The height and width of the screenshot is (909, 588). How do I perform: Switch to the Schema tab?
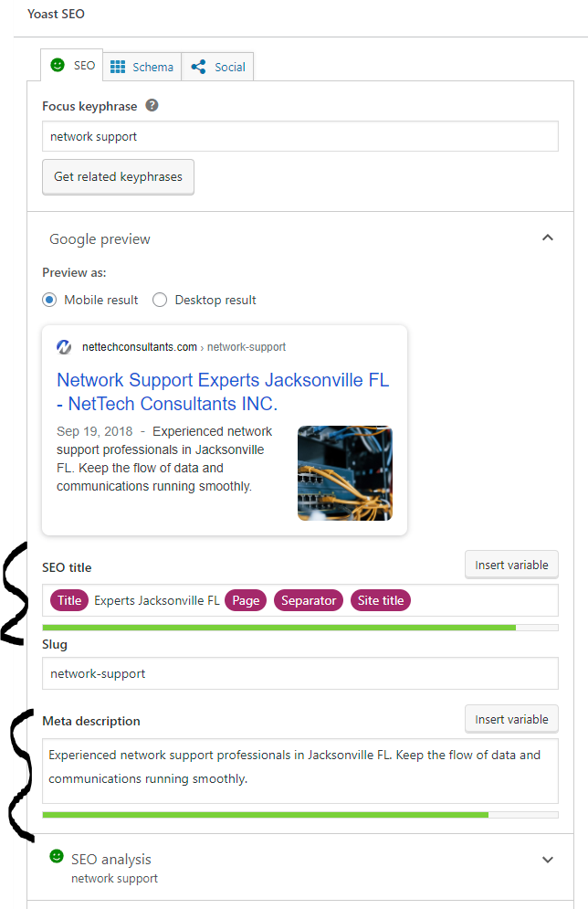[142, 66]
